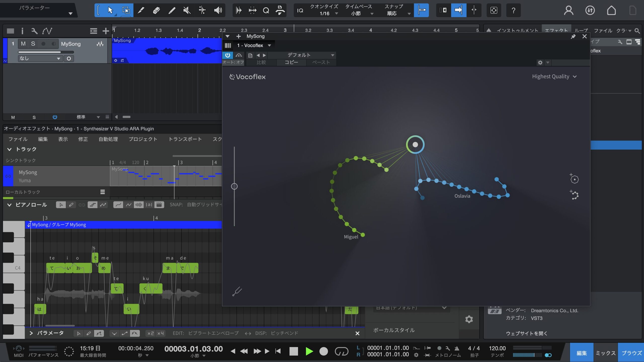Viewport: 644px width, 362px height.
Task: Open the 自動処理 menu
Action: click(108, 139)
